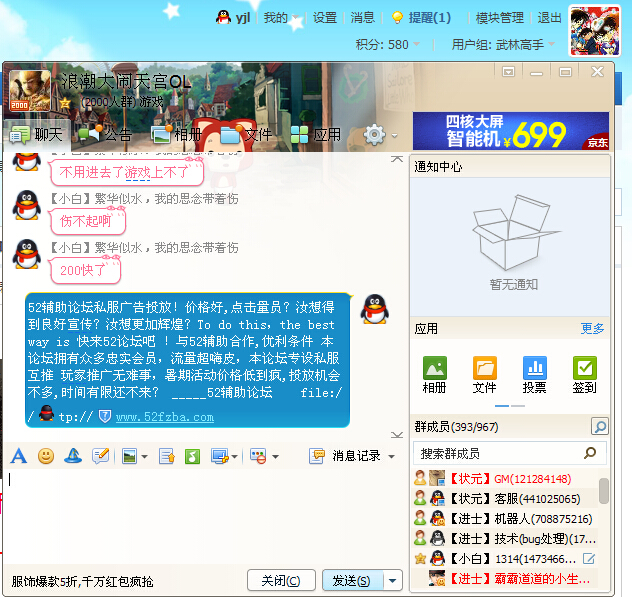Click the magic emoticon wizard hat icon

click(73, 456)
